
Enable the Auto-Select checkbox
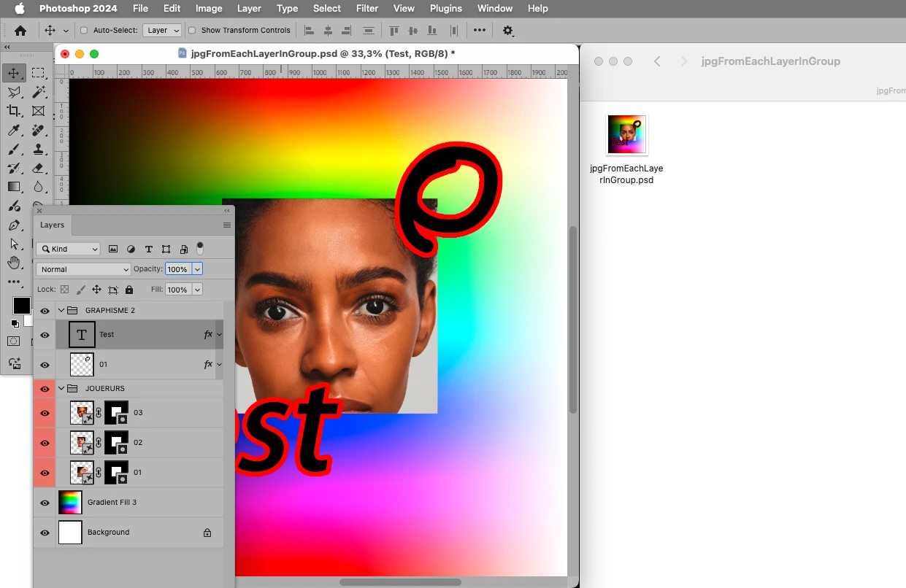pos(84,31)
